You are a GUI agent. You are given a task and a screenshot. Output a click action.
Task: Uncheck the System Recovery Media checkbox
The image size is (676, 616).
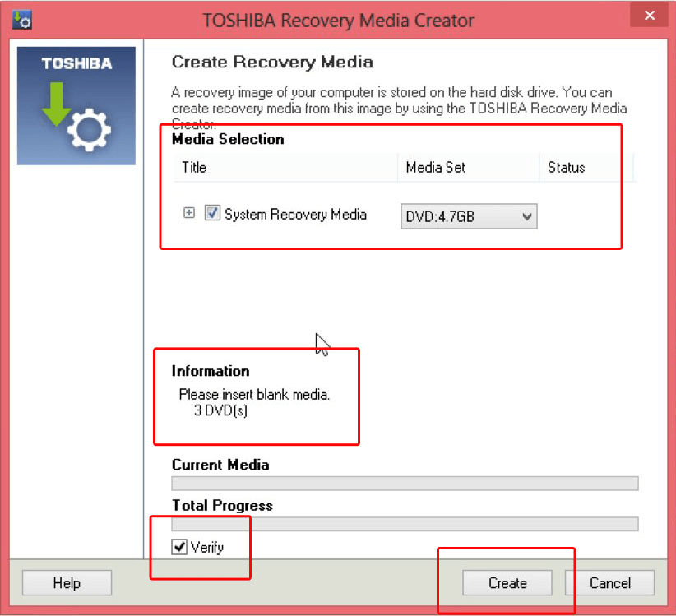coord(212,213)
